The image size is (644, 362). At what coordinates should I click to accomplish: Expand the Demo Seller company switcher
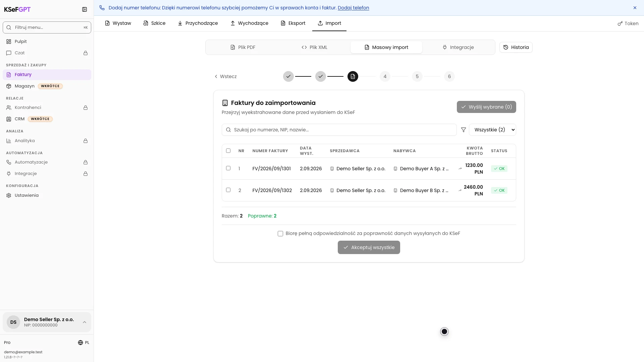pos(47,322)
